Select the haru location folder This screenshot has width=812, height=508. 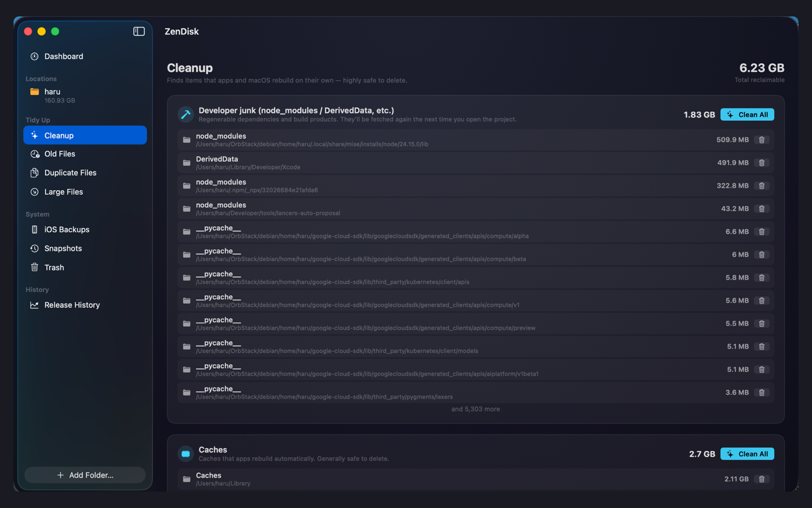click(x=85, y=95)
